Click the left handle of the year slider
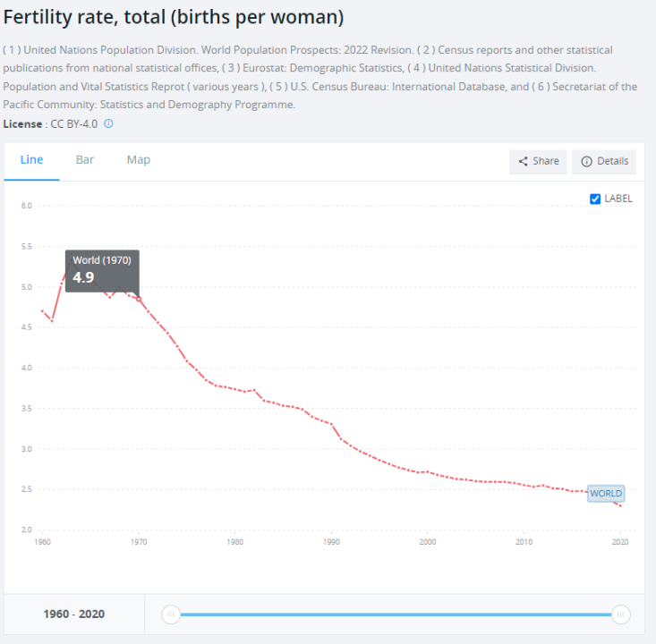Image resolution: width=656 pixels, height=644 pixels. [171, 614]
